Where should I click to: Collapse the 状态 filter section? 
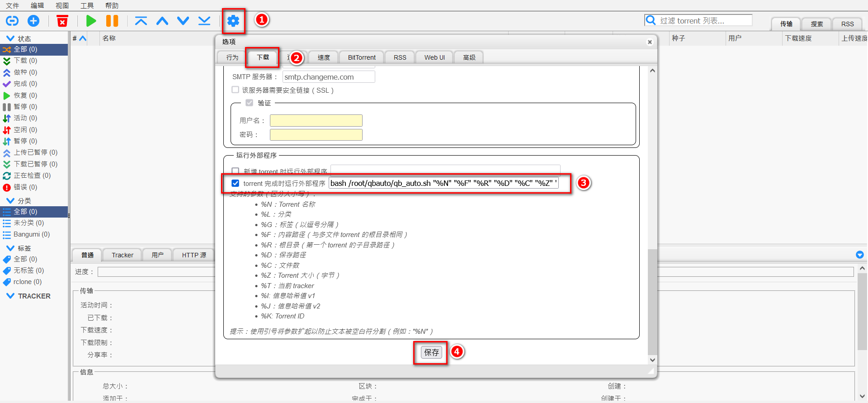click(10, 38)
